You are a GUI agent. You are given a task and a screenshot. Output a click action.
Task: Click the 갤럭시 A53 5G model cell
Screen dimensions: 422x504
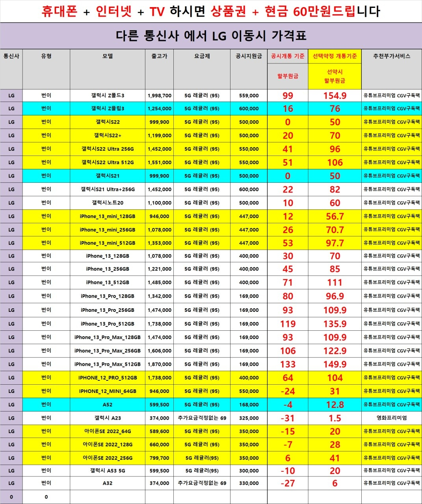(108, 471)
